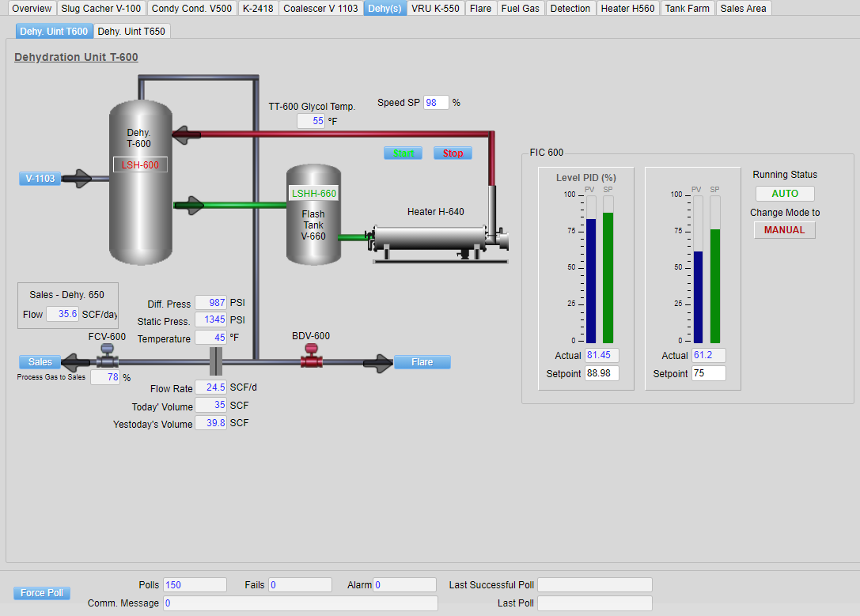Image resolution: width=860 pixels, height=616 pixels.
Task: Click Yestoday's Volume value 39.8
Action: [x=210, y=423]
